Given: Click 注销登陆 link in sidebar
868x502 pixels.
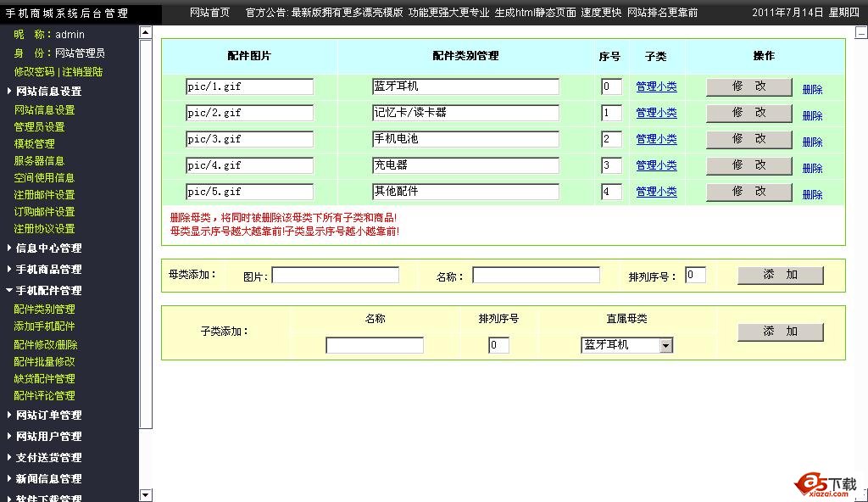Looking at the screenshot, I should (x=81, y=72).
